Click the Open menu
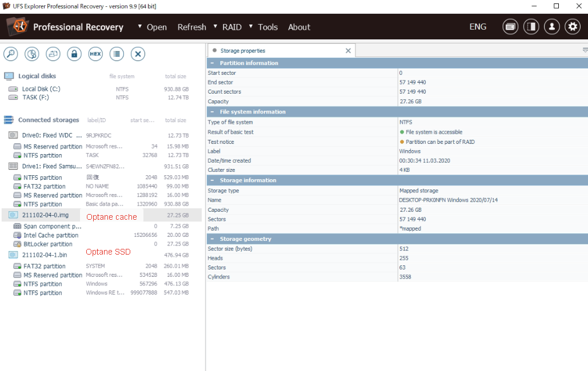 (x=157, y=27)
